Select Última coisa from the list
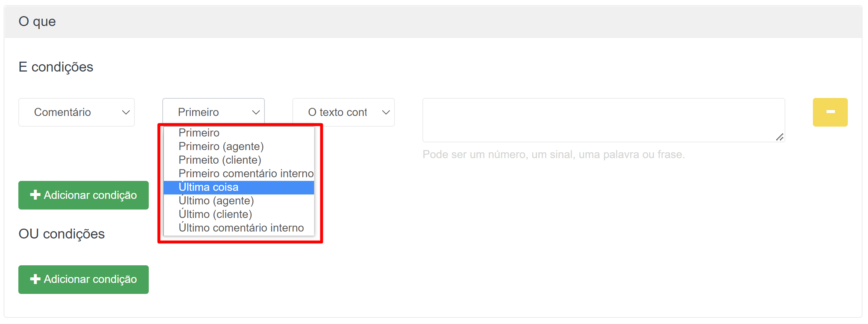Image resolution: width=868 pixels, height=324 pixels. [208, 187]
